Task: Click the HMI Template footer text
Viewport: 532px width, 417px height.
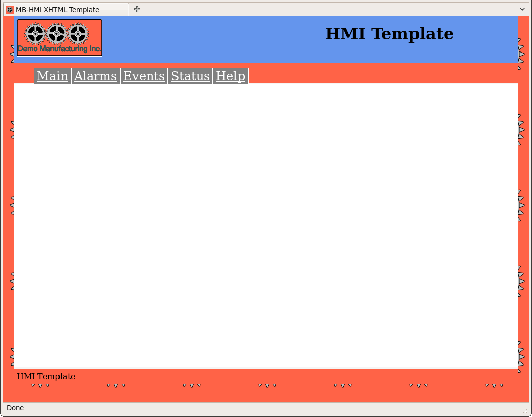Action: pyautogui.click(x=46, y=376)
